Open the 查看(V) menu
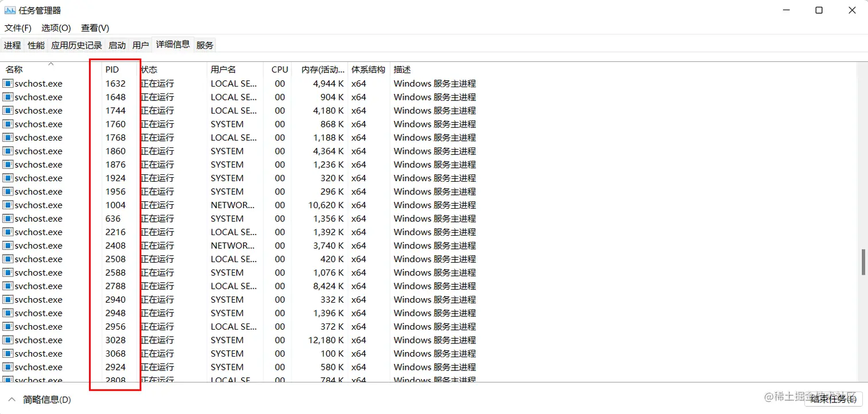 tap(95, 28)
